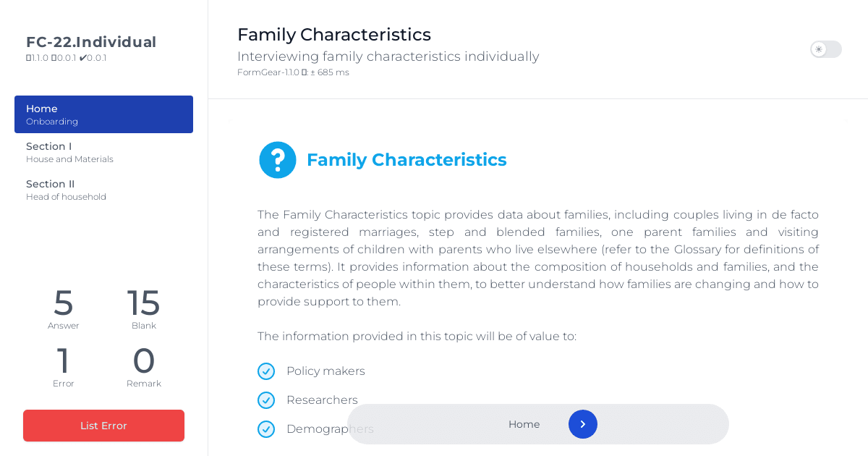Click the Error count of 1
Viewport: 868px width, 456px height.
pos(64,362)
